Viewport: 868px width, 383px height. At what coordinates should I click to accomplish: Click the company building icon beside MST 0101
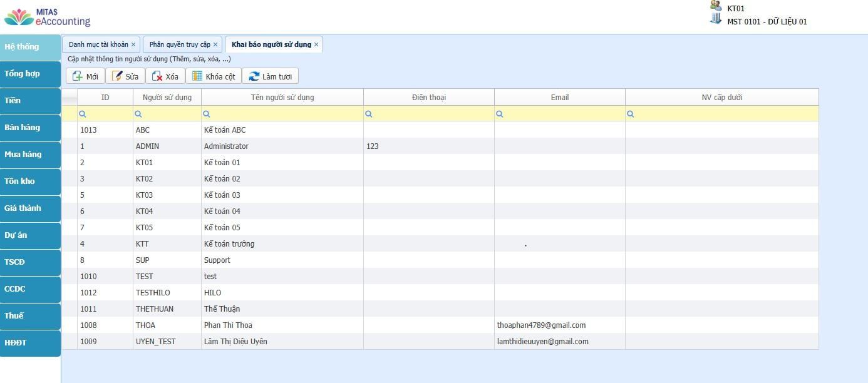pyautogui.click(x=716, y=18)
